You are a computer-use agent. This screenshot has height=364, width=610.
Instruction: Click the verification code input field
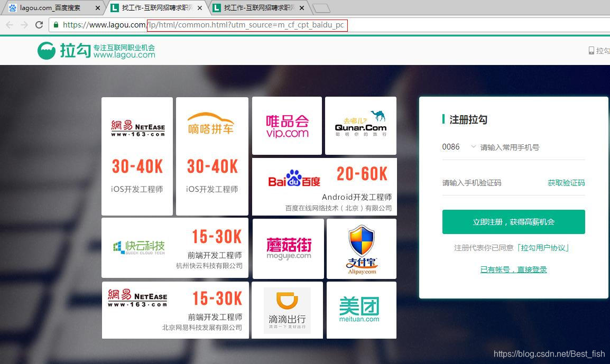click(492, 183)
